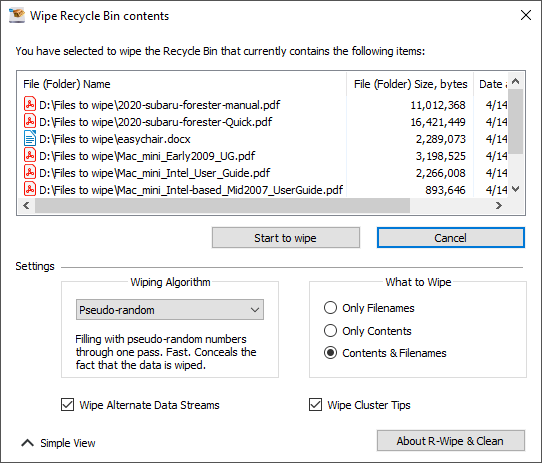Click horizontal scrollbar left arrow
This screenshot has width=542, height=463.
coord(26,205)
